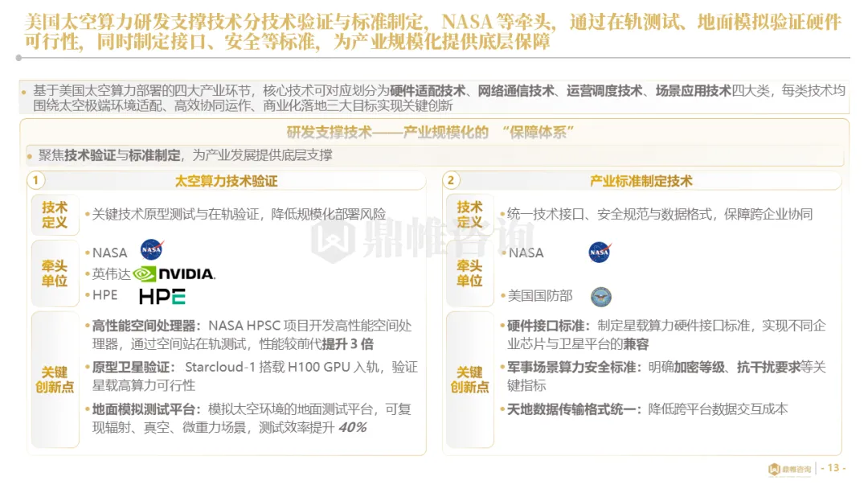868x489 pixels.
Task: Click the circled number 1 badge
Action: pos(36,180)
